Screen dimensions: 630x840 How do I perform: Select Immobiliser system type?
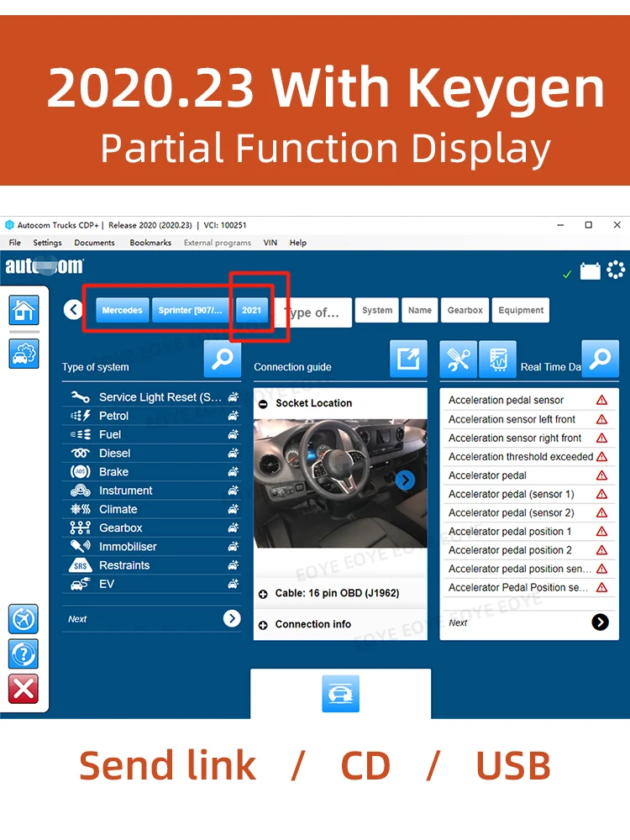[x=151, y=547]
